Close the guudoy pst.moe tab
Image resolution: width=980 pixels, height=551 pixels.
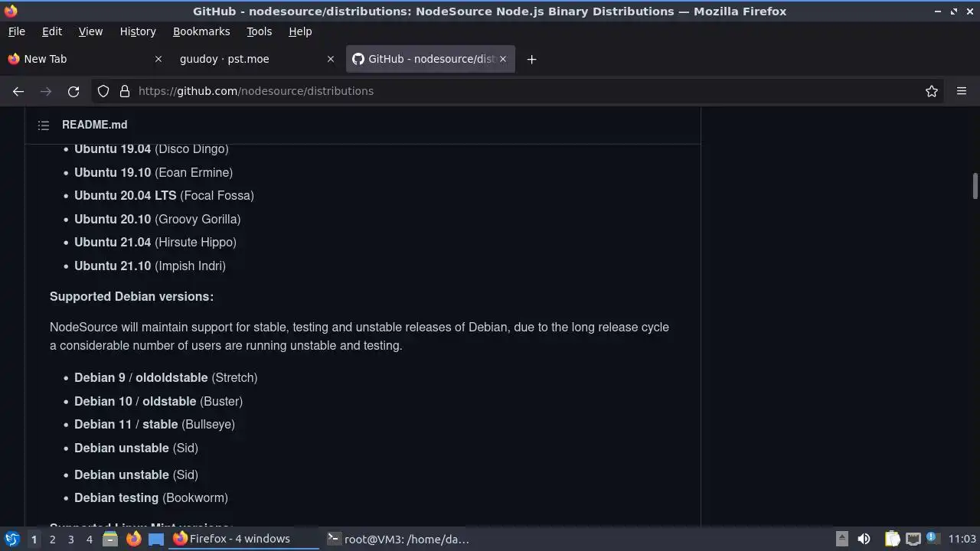(331, 59)
